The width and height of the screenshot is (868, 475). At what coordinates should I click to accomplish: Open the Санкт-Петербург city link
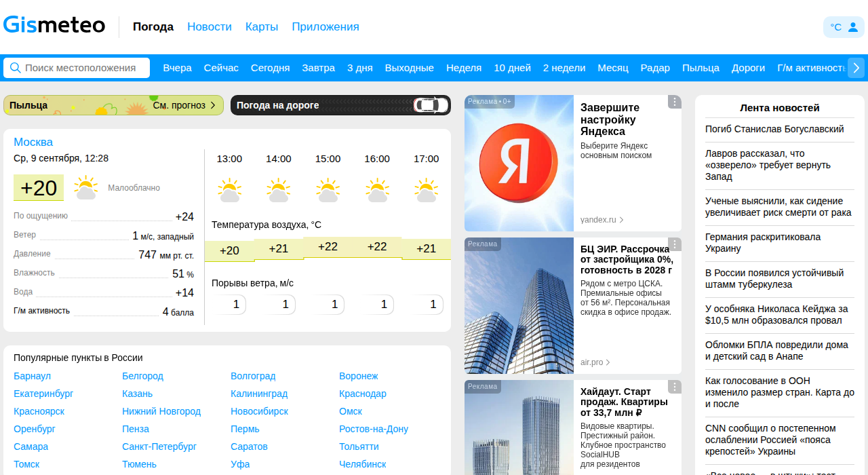point(159,446)
